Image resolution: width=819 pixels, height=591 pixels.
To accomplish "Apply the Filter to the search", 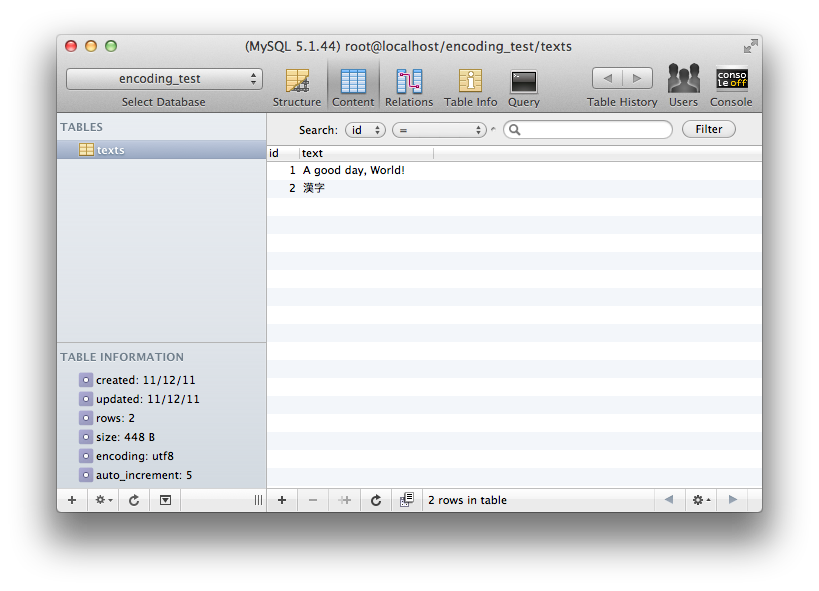I will click(x=708, y=129).
